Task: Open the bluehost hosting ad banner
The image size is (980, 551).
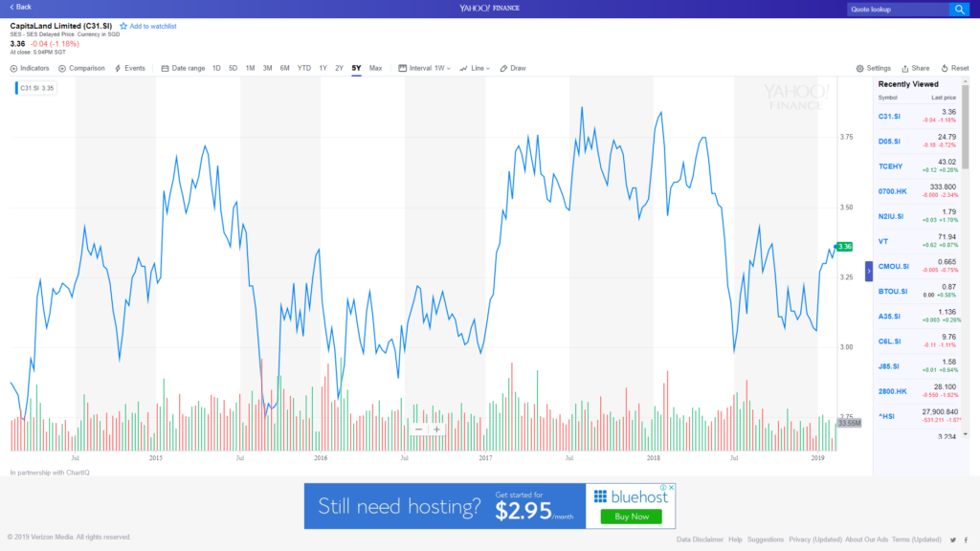Action: coord(489,506)
